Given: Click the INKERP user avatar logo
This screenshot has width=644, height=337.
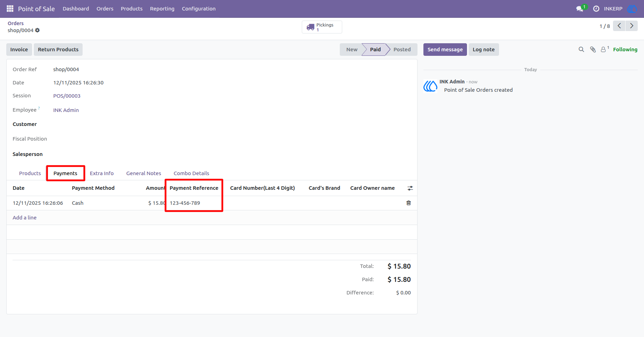Looking at the screenshot, I should [x=632, y=9].
